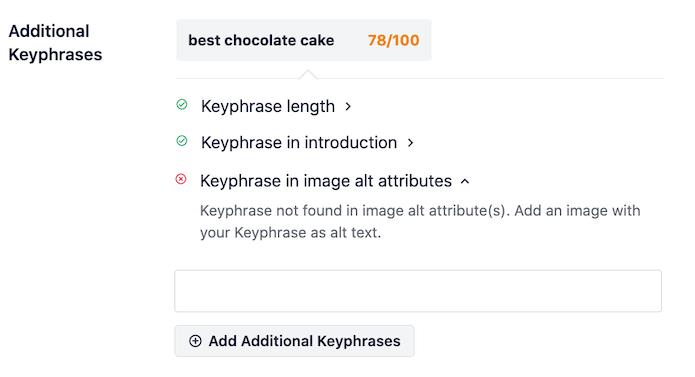This screenshot has width=695, height=377.
Task: Click the small pointer caret below keyphrase tab
Action: pyautogui.click(x=308, y=74)
